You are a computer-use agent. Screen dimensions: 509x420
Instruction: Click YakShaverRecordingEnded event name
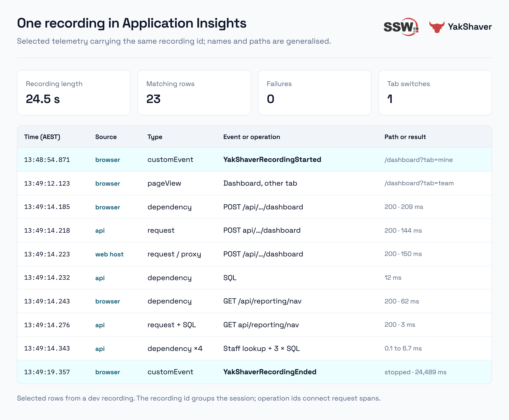270,372
